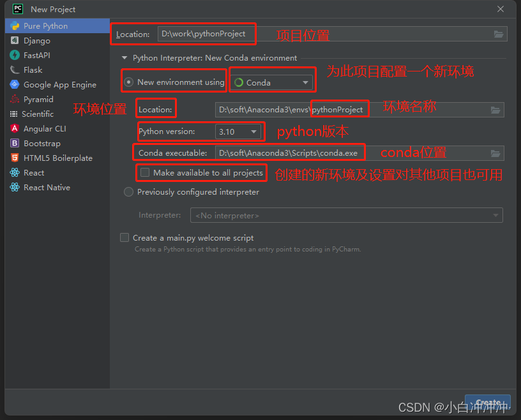Close the New Project dialog
Image resolution: width=521 pixels, height=420 pixels.
(x=501, y=9)
